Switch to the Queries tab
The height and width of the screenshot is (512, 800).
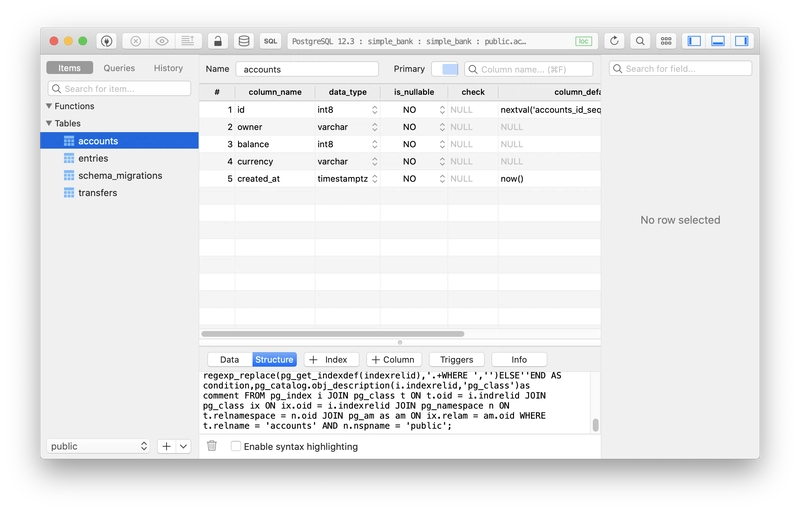click(119, 68)
